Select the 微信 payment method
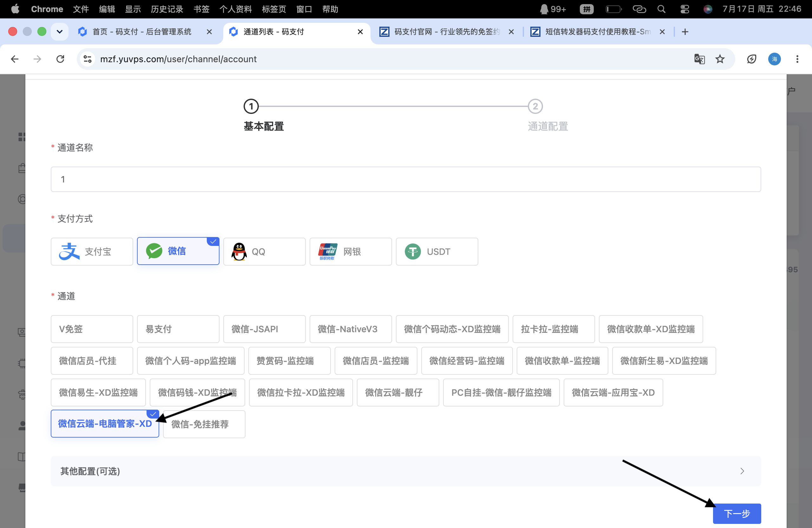The height and width of the screenshot is (528, 812). (178, 251)
